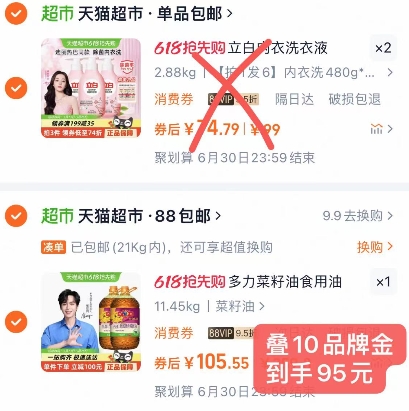
Task: Change the ×2 quantity of 立白洗衣液
Action: pyautogui.click(x=383, y=48)
